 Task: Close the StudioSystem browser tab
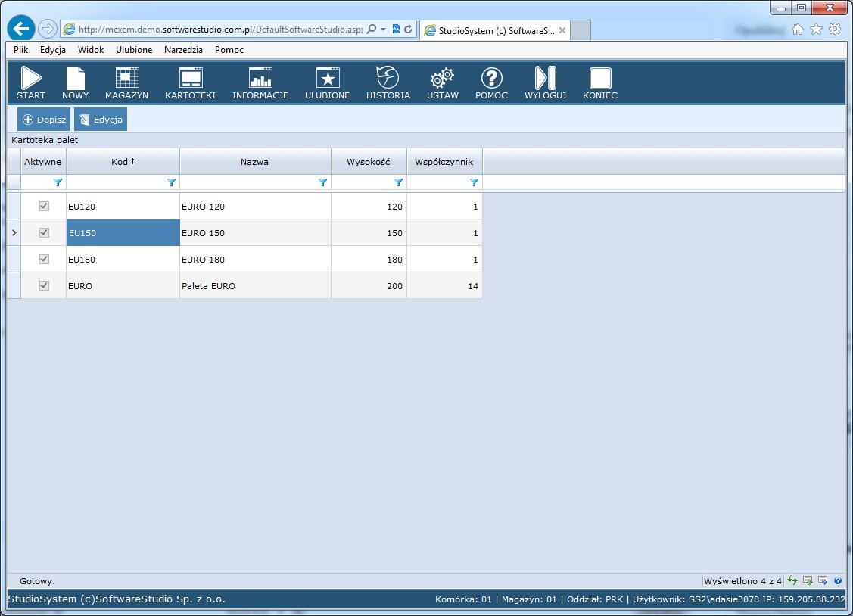coord(562,30)
